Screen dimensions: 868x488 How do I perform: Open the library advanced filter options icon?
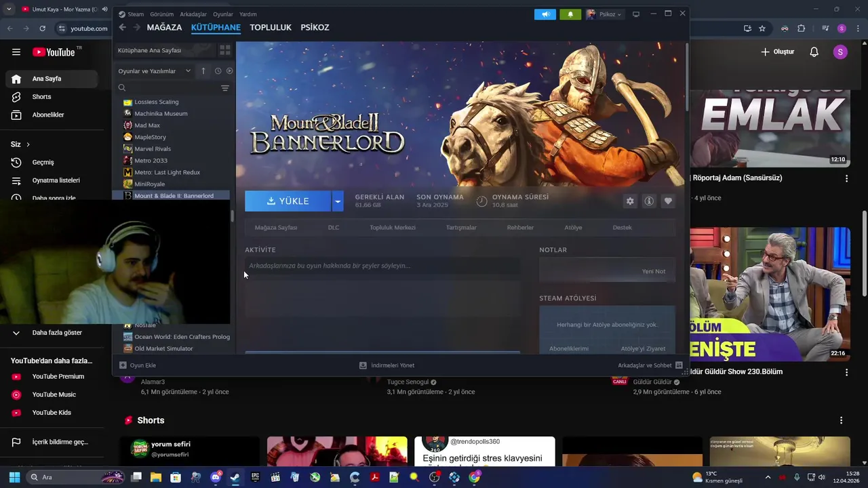coord(225,88)
